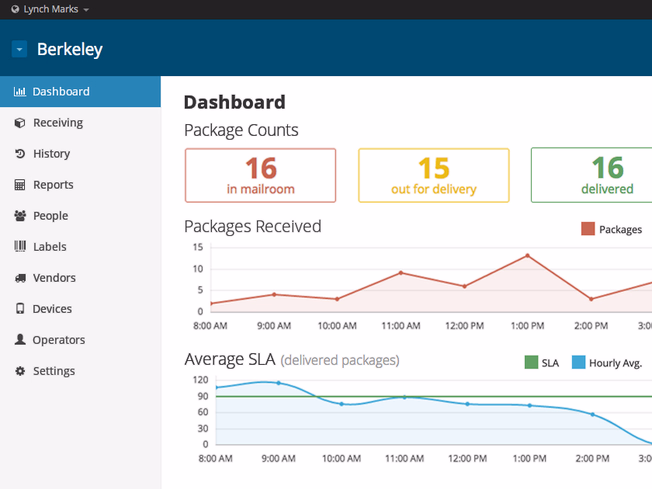The height and width of the screenshot is (489, 652).
Task: Open the Vendors link in sidebar
Action: (x=54, y=278)
